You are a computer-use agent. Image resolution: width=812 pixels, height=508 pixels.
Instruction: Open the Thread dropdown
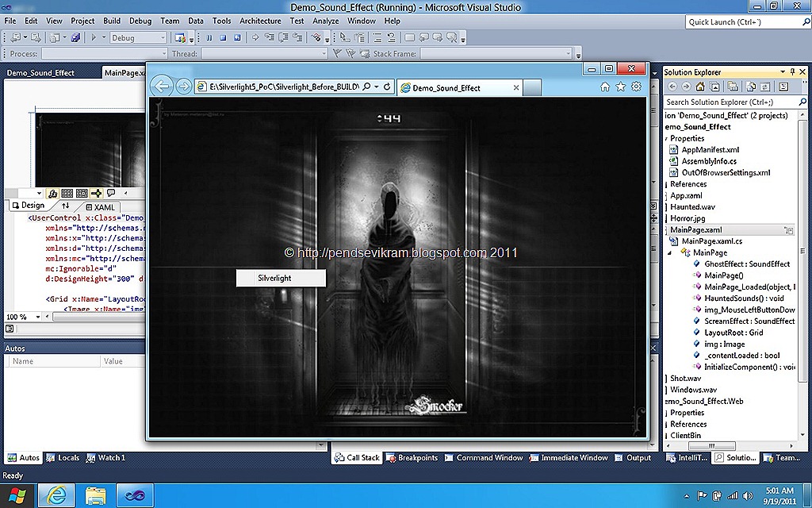click(x=324, y=53)
